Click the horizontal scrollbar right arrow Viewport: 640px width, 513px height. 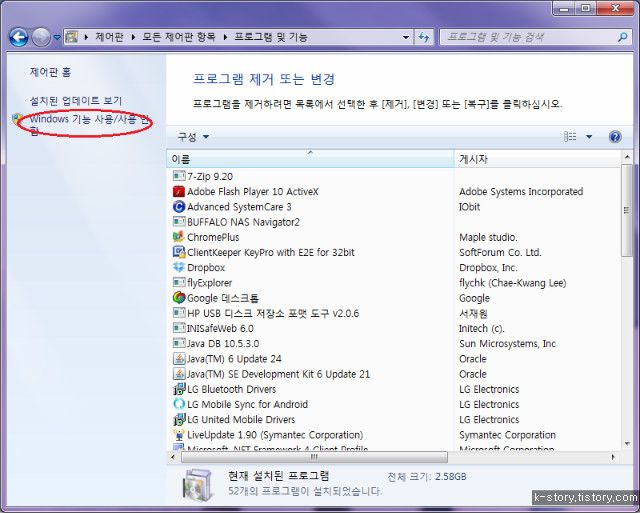[x=613, y=457]
